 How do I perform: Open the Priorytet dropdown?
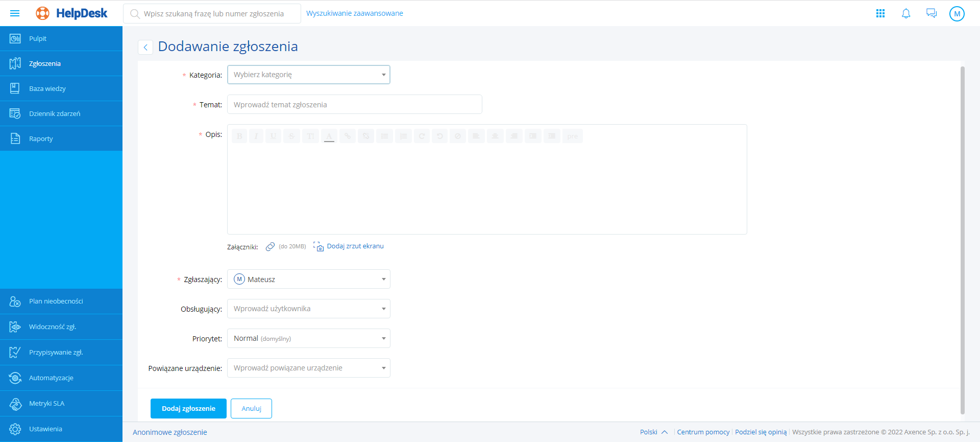point(308,338)
